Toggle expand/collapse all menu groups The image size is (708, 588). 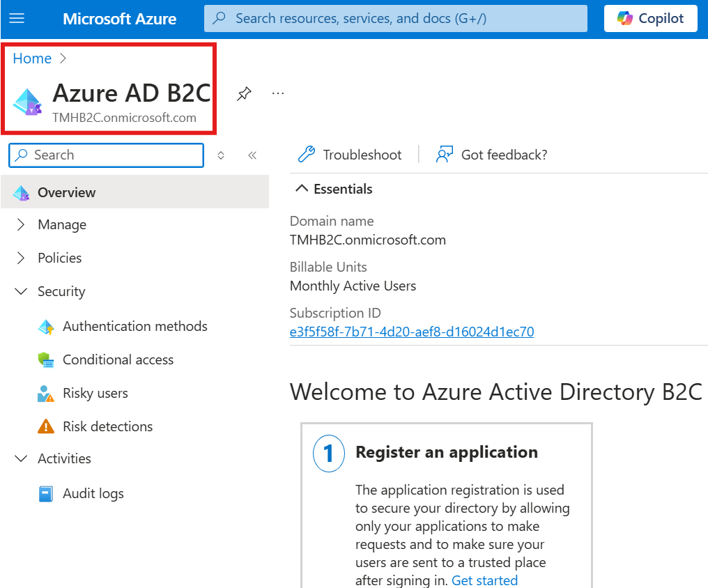pyautogui.click(x=221, y=155)
